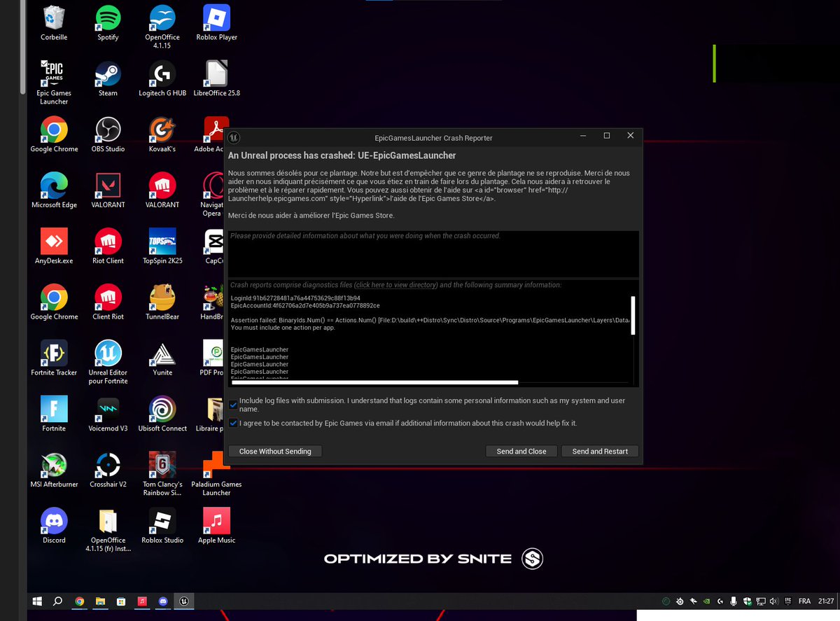840x621 pixels.
Task: Click the LoginId line in crash summary
Action: 295,298
